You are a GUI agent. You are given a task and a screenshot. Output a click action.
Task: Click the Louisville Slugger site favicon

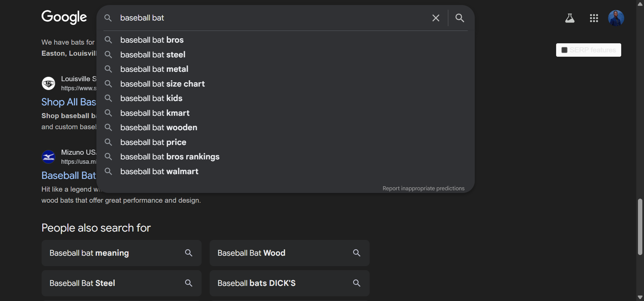pos(48,83)
